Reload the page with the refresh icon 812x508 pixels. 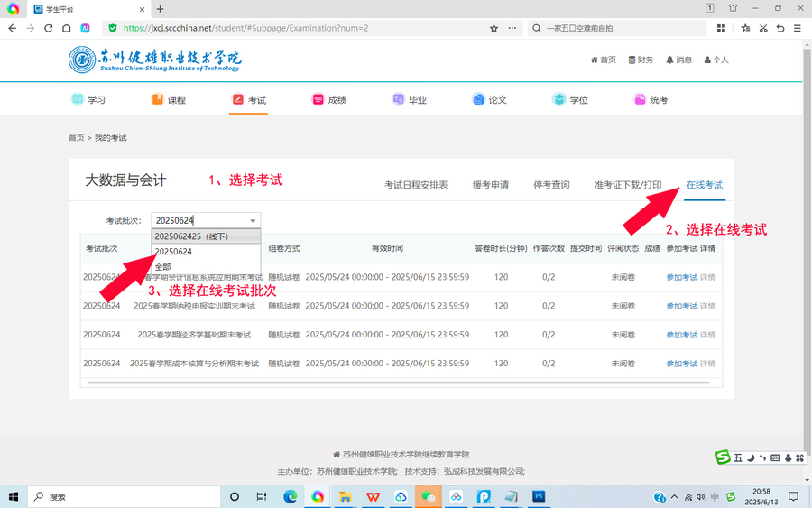48,29
